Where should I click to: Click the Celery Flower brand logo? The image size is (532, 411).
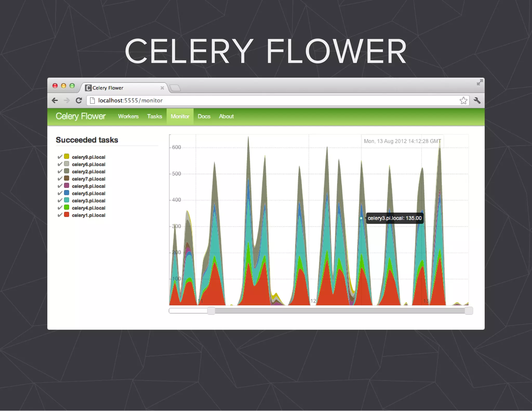81,116
